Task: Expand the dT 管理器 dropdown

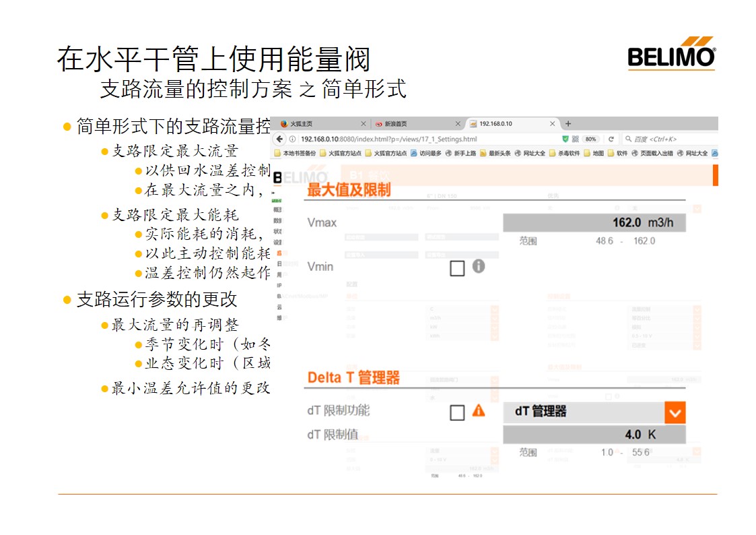Action: point(675,412)
